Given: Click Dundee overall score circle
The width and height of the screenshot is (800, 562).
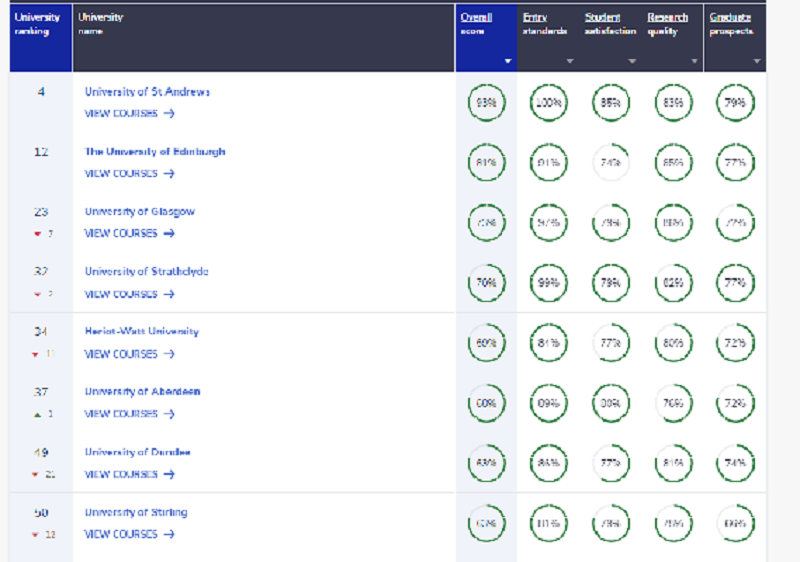Looking at the screenshot, I should (486, 463).
